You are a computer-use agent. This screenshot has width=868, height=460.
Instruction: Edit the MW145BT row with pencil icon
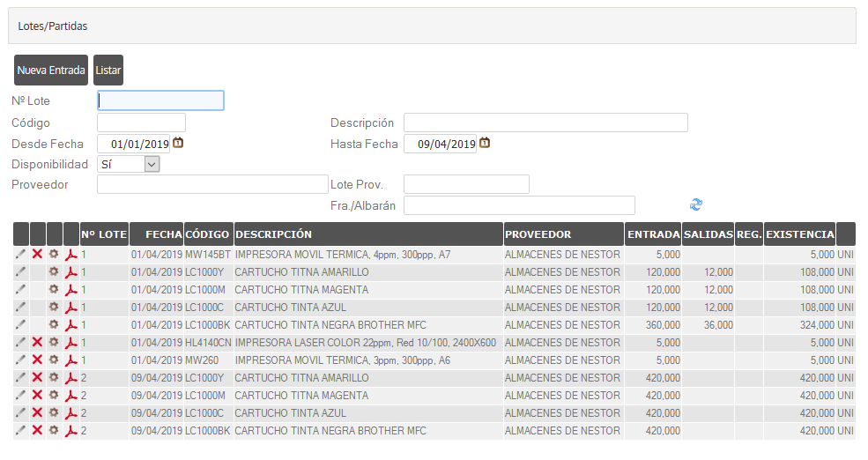click(x=21, y=255)
